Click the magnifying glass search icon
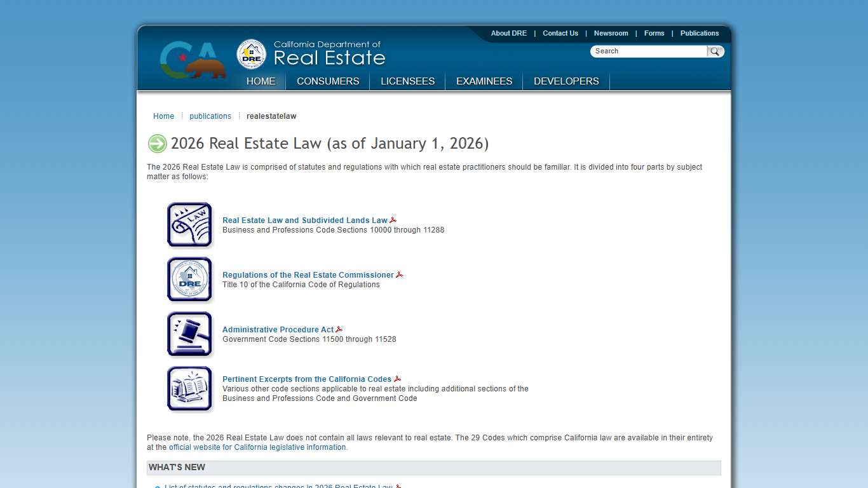The width and height of the screenshot is (868, 488). (x=715, y=51)
